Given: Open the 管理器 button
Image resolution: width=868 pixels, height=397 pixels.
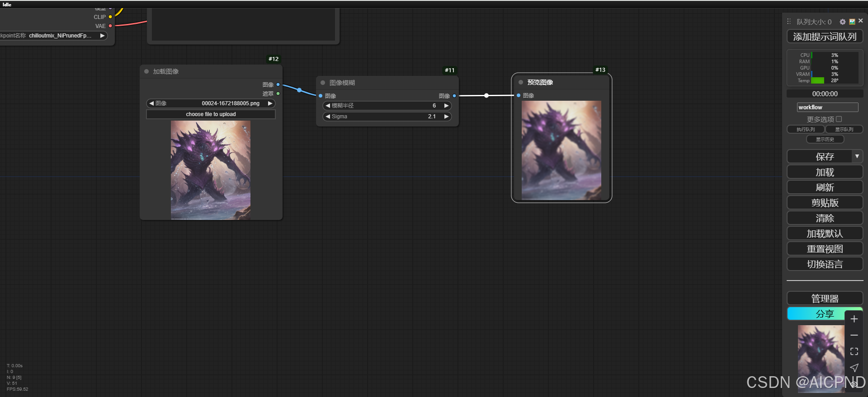Looking at the screenshot, I should point(825,299).
